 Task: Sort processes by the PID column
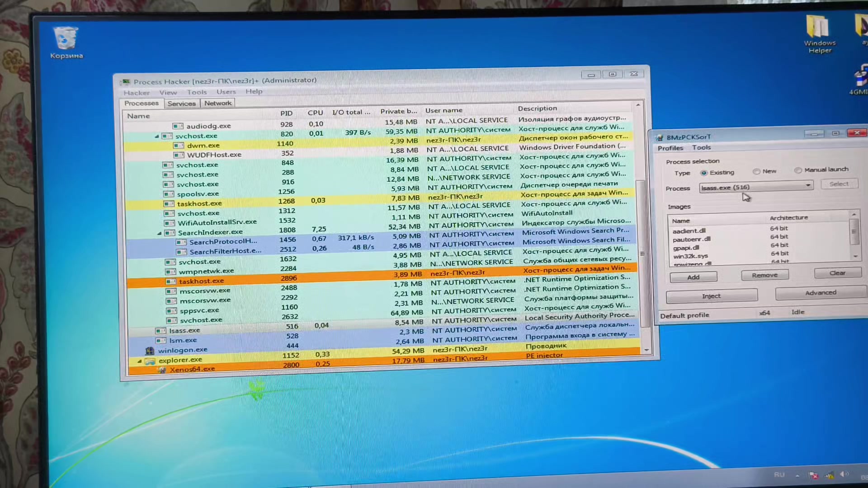pos(286,113)
